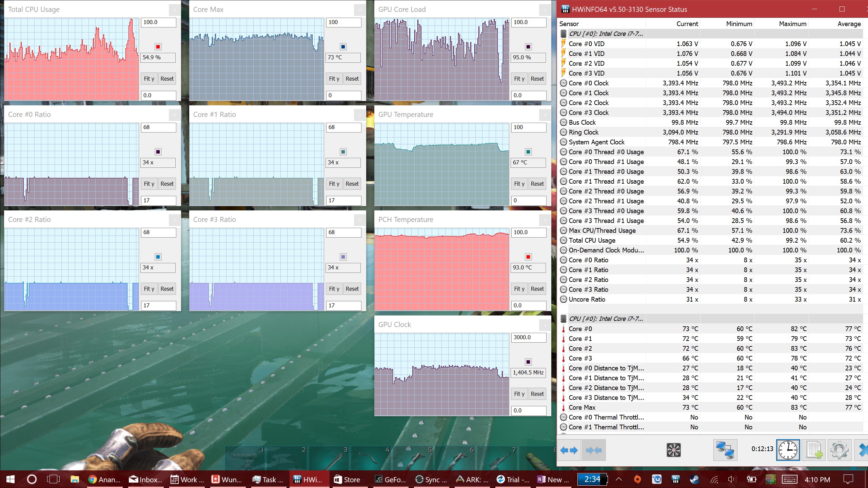The height and width of the screenshot is (488, 868).
Task: Click min value field 17 in Core #0 Ratio
Action: (158, 201)
